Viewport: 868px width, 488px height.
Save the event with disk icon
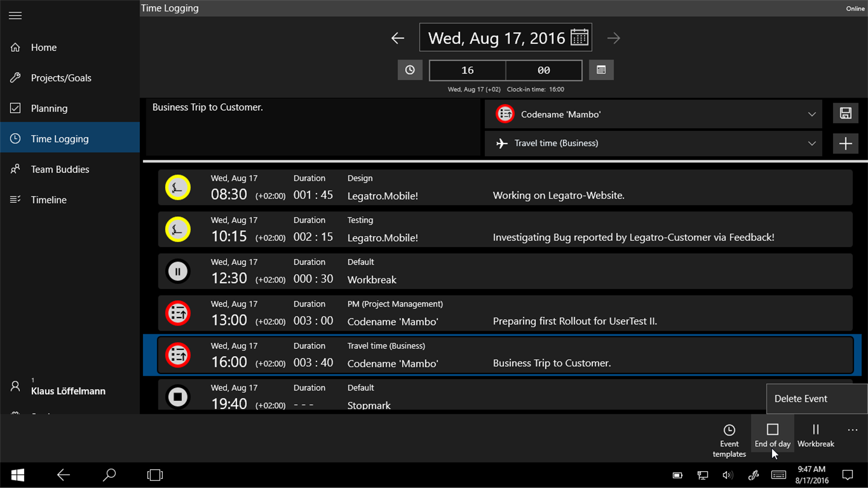tap(845, 113)
